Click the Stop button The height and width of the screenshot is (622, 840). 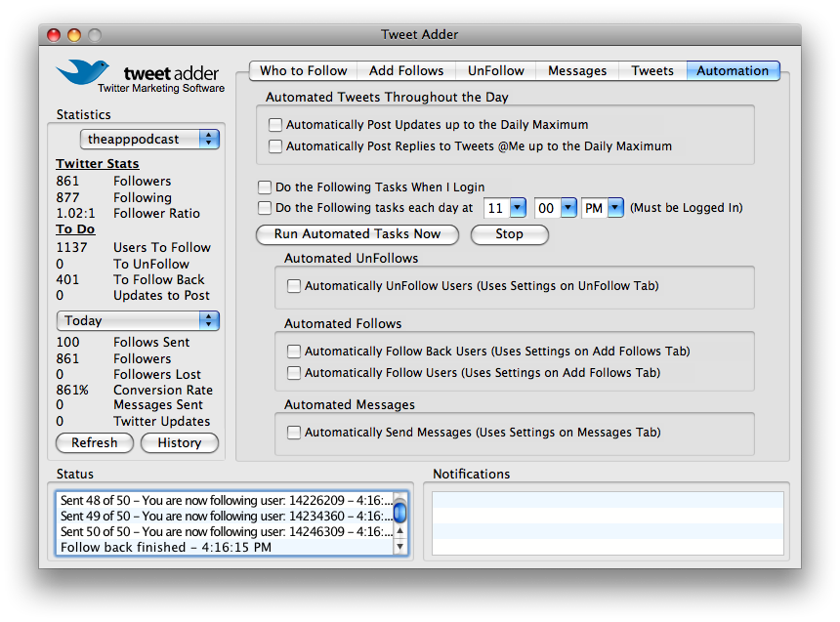(510, 234)
